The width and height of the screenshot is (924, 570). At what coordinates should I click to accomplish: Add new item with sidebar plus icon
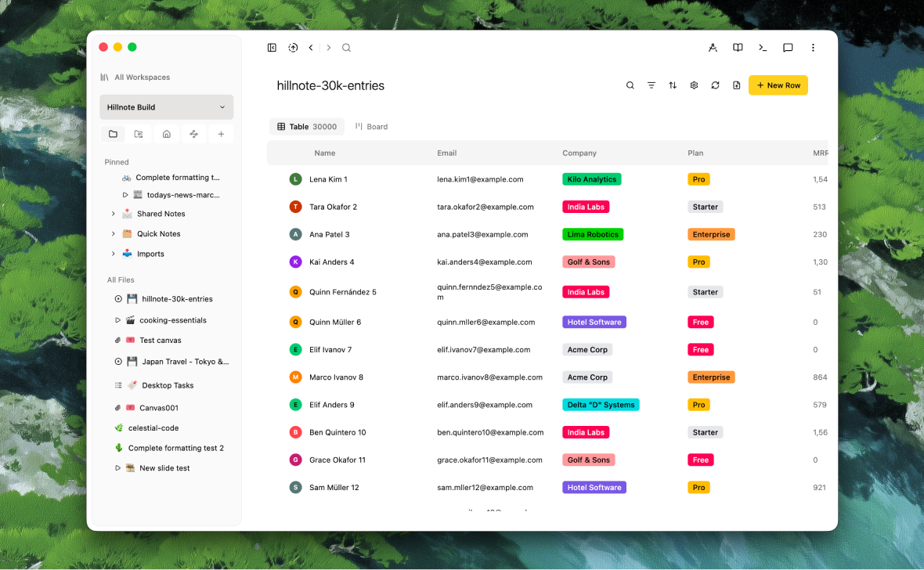[221, 135]
